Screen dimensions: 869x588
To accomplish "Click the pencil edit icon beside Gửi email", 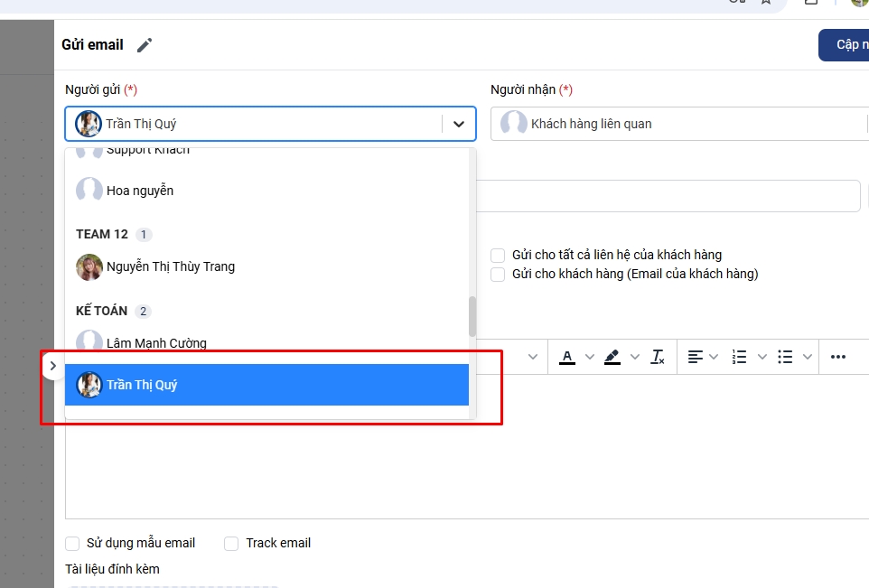I will point(145,45).
